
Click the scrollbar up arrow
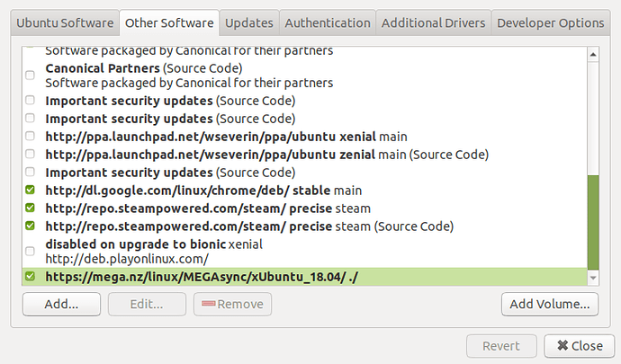(593, 54)
